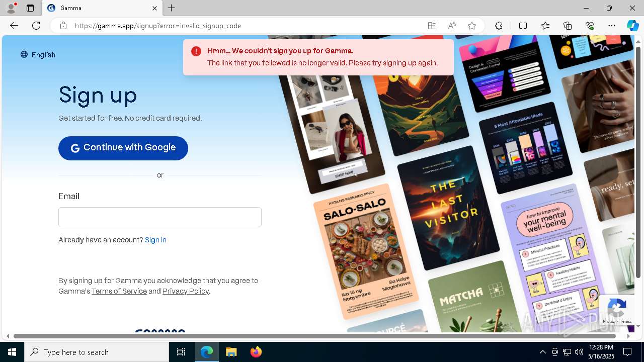The width and height of the screenshot is (644, 362).
Task: Open the Privacy Policy link
Action: pos(186,291)
